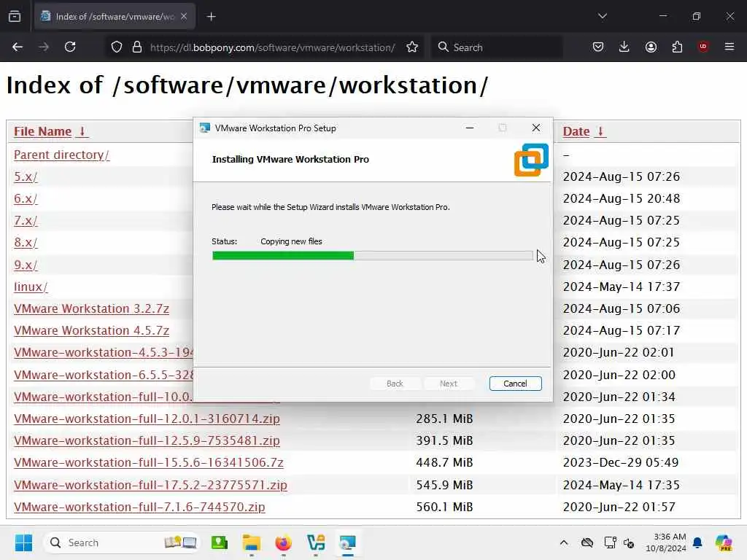Click the cloud sync tray icon

click(587, 542)
